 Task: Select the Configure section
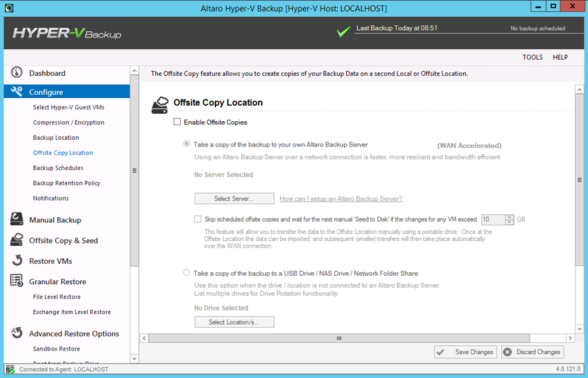tap(67, 91)
